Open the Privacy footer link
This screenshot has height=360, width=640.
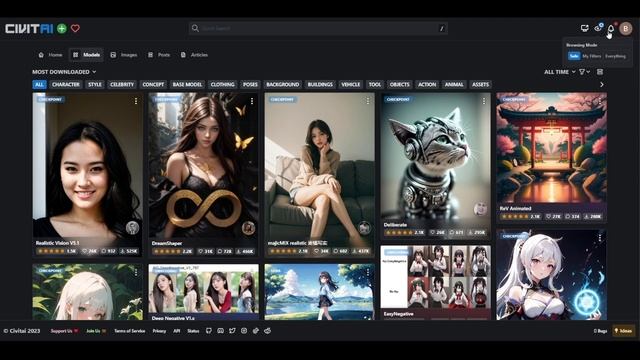(159, 331)
